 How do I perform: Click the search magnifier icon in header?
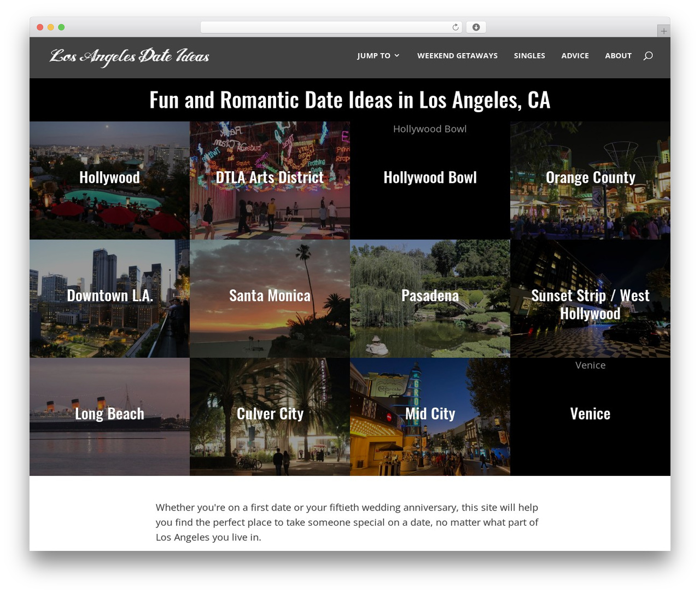pyautogui.click(x=648, y=56)
